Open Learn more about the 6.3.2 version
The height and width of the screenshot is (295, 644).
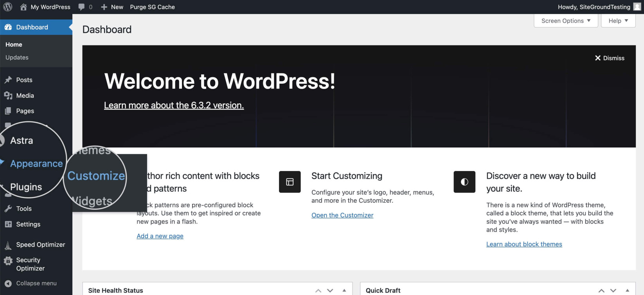coord(174,105)
